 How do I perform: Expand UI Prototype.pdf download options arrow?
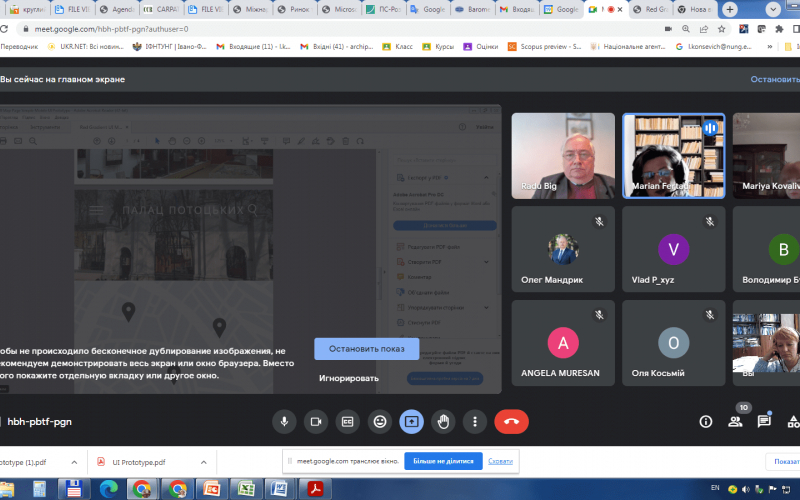[204, 462]
